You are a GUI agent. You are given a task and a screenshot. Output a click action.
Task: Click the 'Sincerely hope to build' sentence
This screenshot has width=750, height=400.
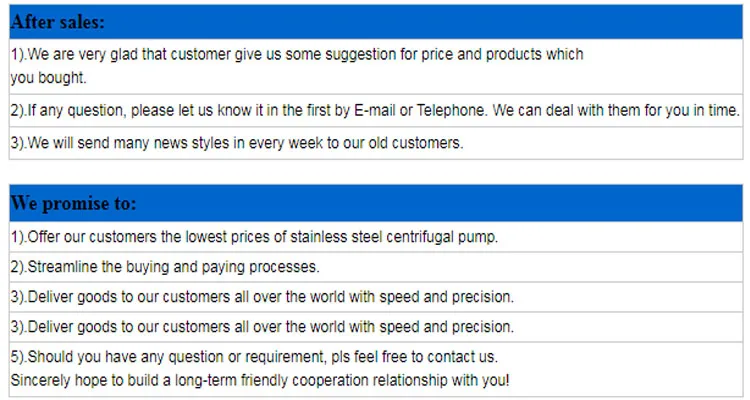tap(260, 380)
